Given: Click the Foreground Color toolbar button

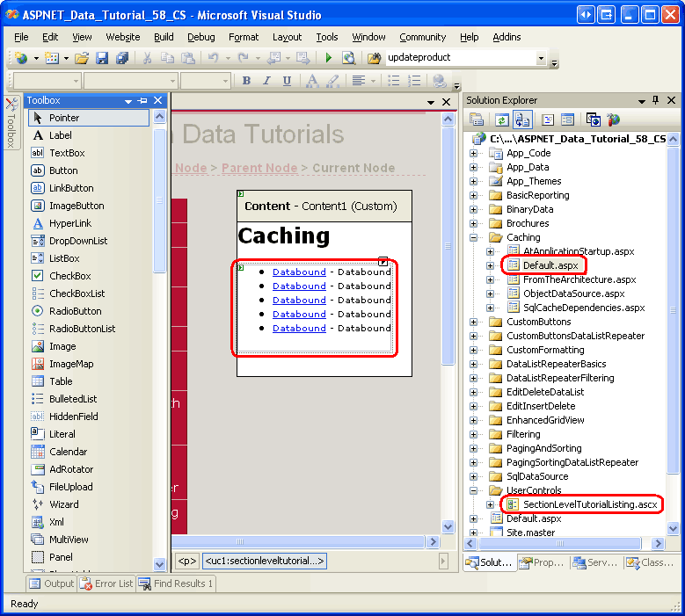Looking at the screenshot, I should tap(312, 81).
